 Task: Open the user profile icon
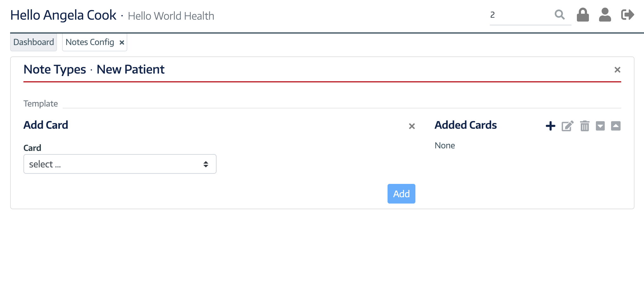605,15
